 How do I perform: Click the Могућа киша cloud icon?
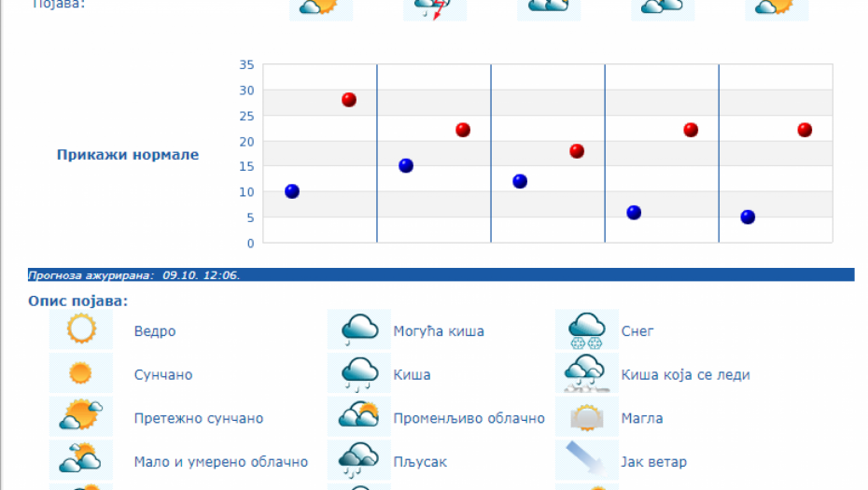[359, 329]
